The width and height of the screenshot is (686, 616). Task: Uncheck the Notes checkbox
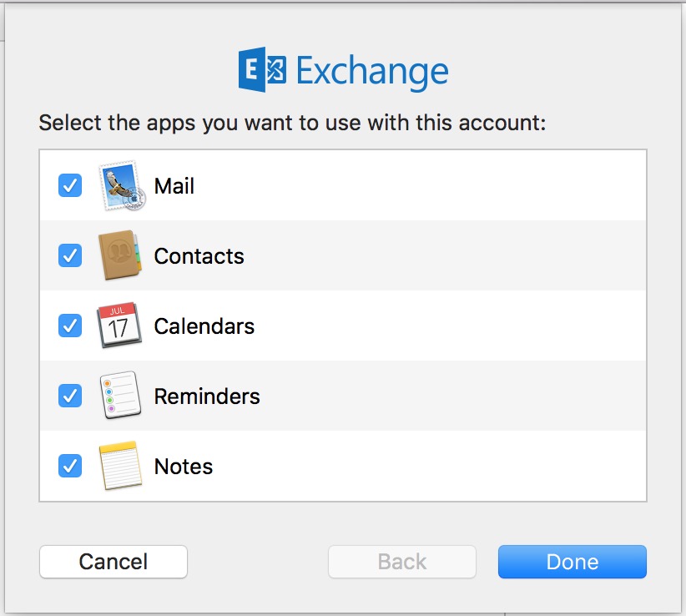tap(69, 466)
